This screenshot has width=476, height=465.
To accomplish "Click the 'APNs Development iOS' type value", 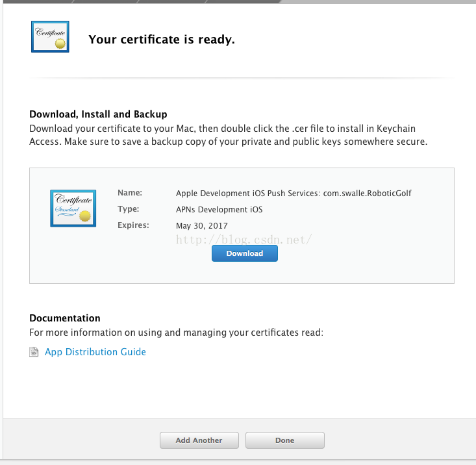I will [219, 210].
